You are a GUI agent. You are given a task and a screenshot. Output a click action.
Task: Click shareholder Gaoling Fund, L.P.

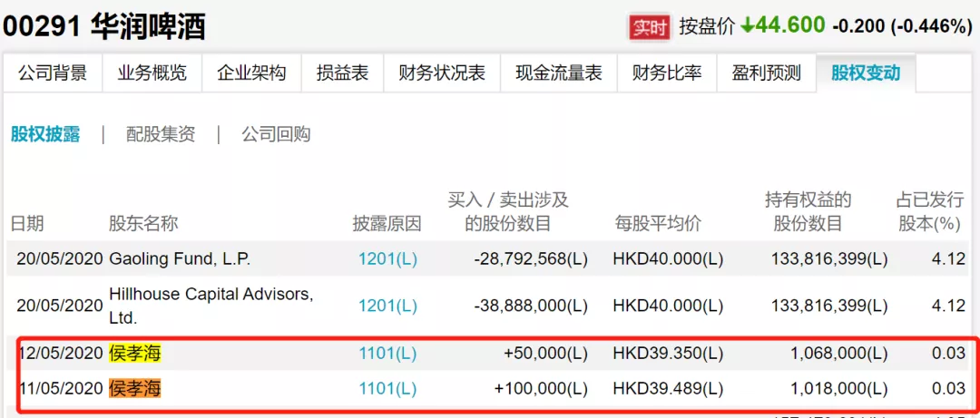point(180,259)
